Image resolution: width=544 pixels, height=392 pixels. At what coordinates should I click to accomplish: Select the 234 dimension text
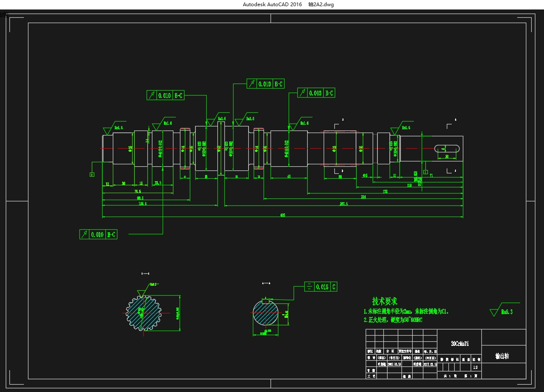tap(363, 197)
